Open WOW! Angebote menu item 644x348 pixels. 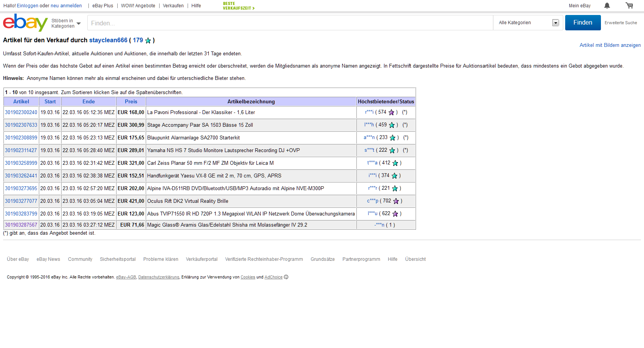(138, 6)
